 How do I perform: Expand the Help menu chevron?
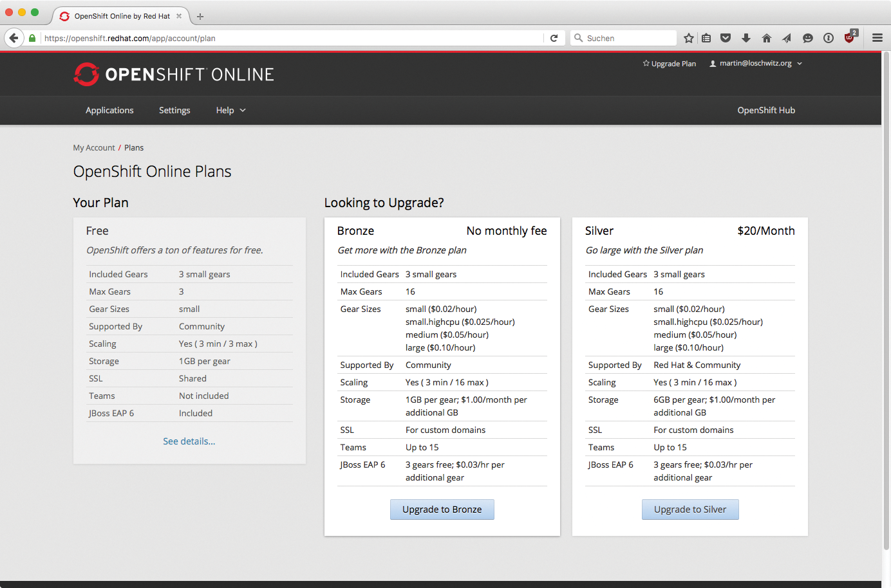(x=243, y=111)
